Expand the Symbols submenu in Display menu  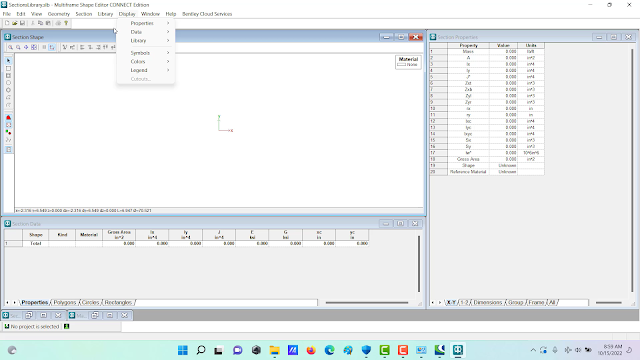pyautogui.click(x=146, y=53)
